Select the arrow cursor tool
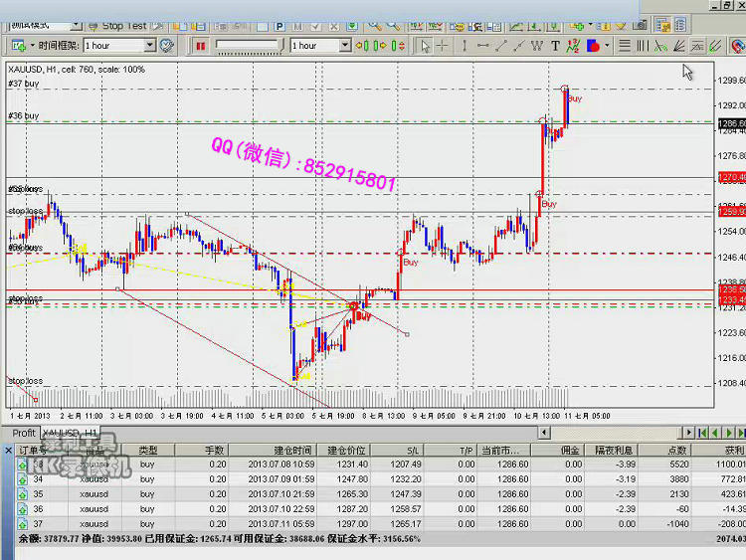Screen dimensions: 746x560 click(425, 45)
